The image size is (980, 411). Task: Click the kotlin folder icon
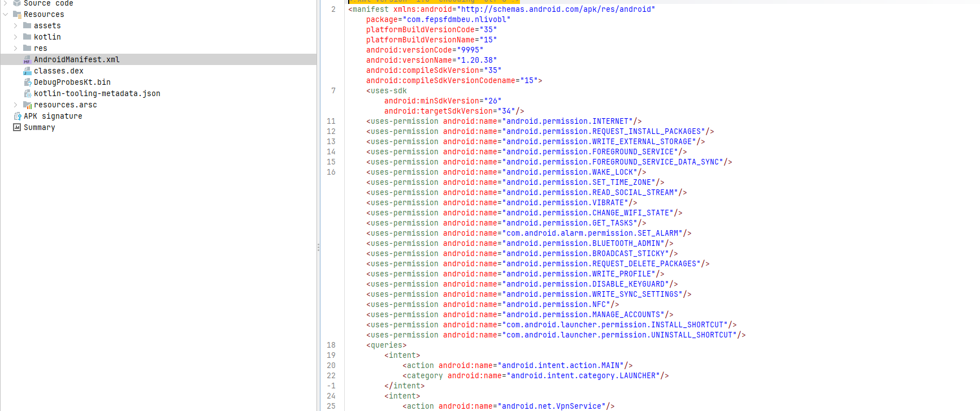(x=27, y=37)
